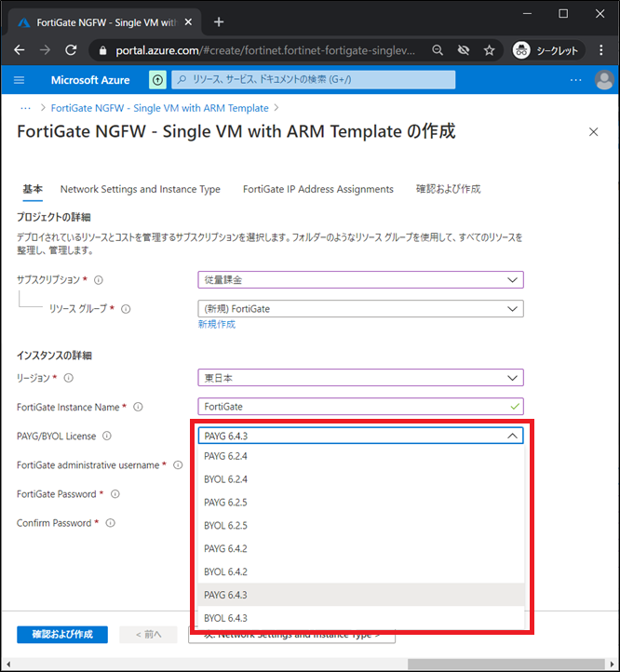
Task: Show info for FortiGate administrative username
Action: [178, 465]
